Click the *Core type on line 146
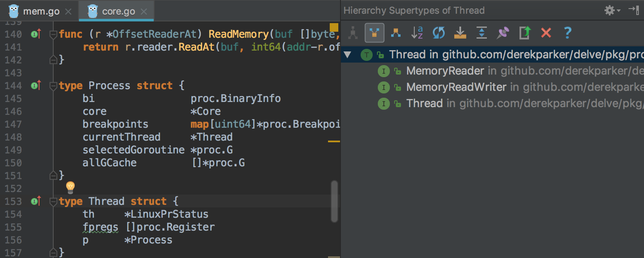The width and height of the screenshot is (644, 258). (x=206, y=111)
